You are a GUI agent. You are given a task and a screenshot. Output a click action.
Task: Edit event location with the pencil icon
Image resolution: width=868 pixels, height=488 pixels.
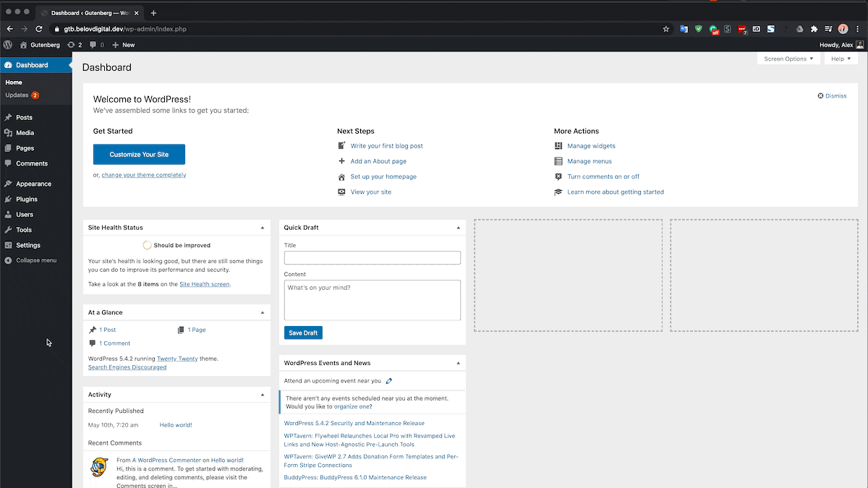coord(389,381)
